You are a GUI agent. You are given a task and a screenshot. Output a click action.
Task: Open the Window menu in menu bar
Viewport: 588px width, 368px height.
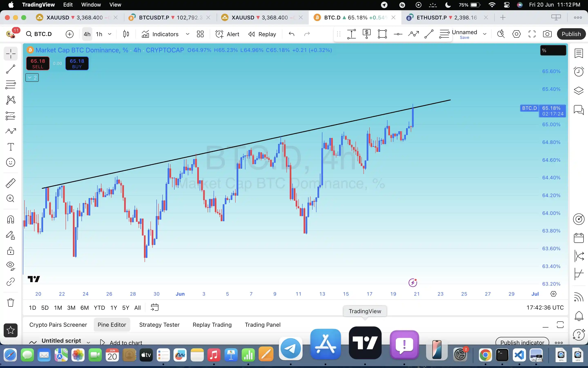91,5
